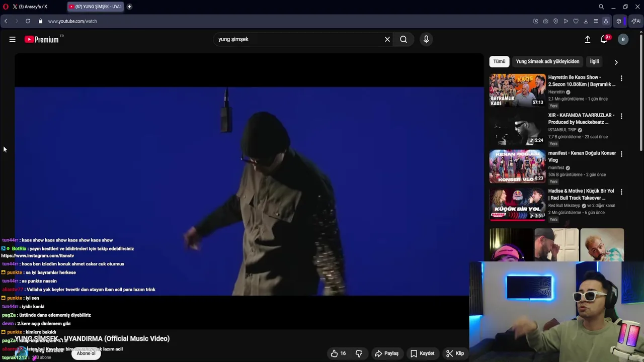The image size is (644, 362).
Task: Reload the page with refresh icon
Action: [28, 21]
